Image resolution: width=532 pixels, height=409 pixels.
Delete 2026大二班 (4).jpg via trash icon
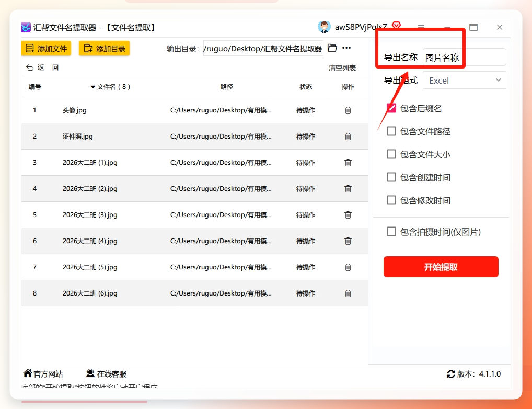[x=348, y=241]
